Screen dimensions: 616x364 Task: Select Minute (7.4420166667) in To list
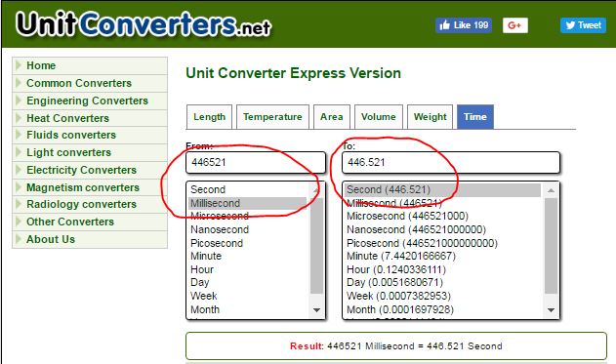pos(443,256)
